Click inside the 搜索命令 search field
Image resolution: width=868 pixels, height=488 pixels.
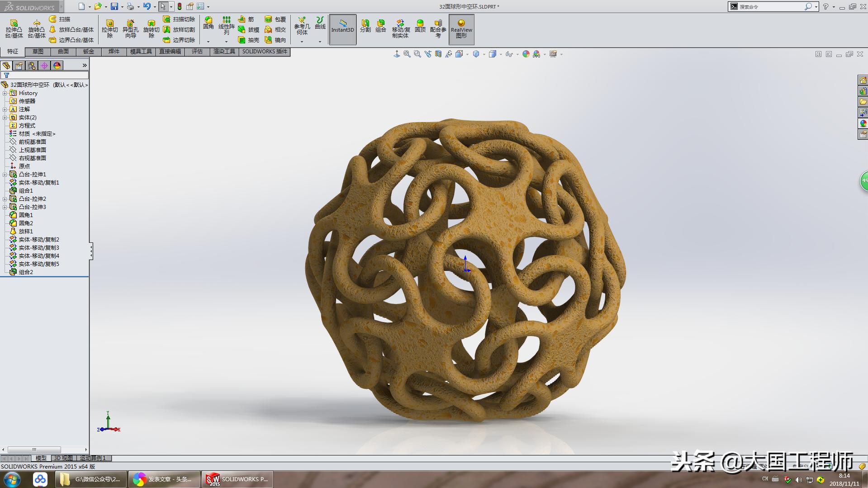(769, 6)
